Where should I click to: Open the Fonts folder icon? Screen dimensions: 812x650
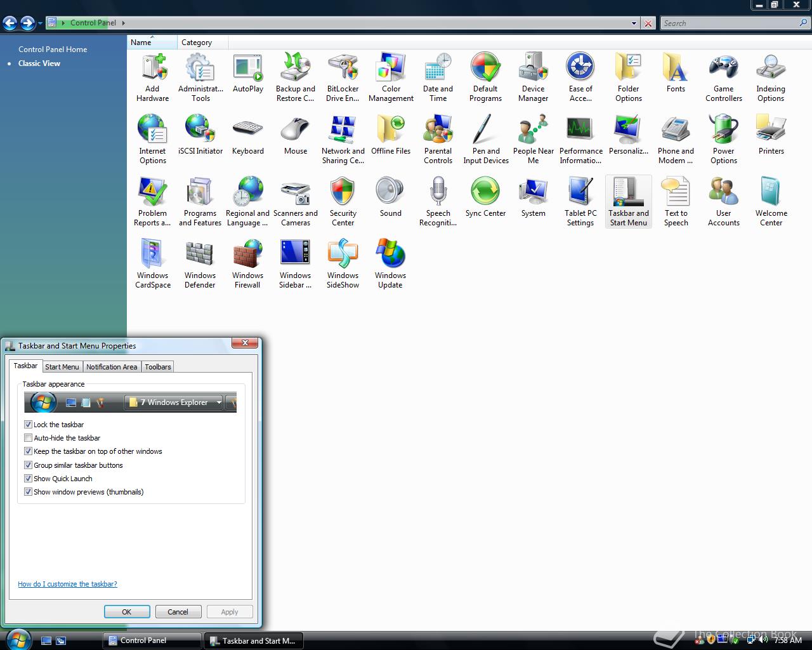[x=676, y=74]
